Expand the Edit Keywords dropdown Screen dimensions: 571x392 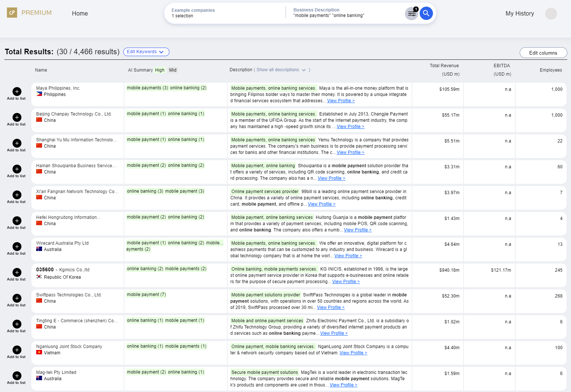click(x=146, y=52)
